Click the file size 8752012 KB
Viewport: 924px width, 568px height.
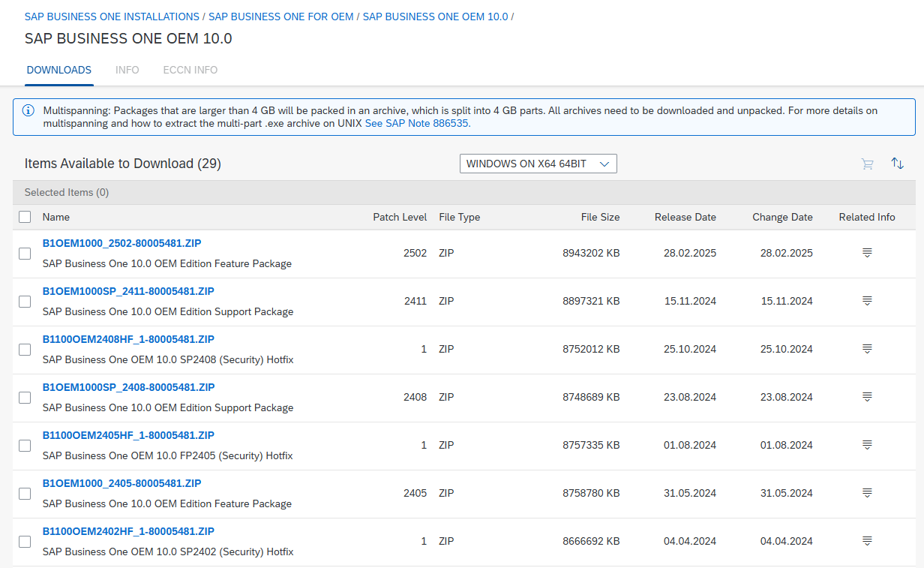coord(591,349)
